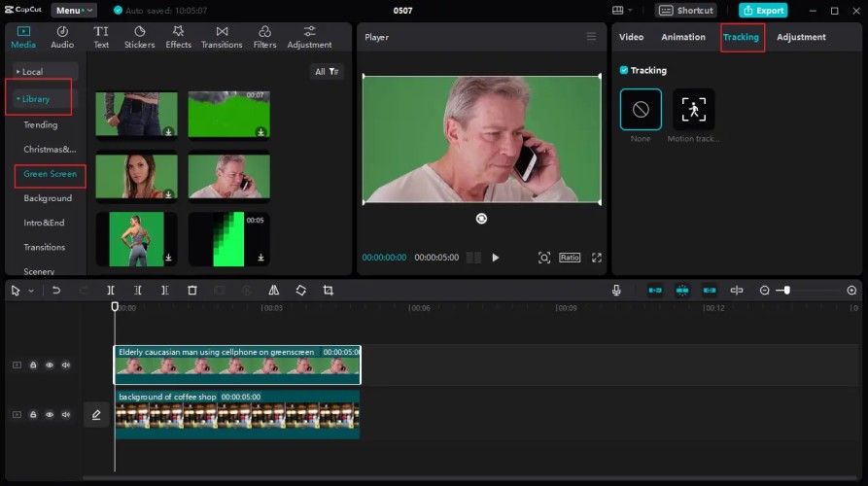Download the woman back view green screen clip

(x=168, y=258)
